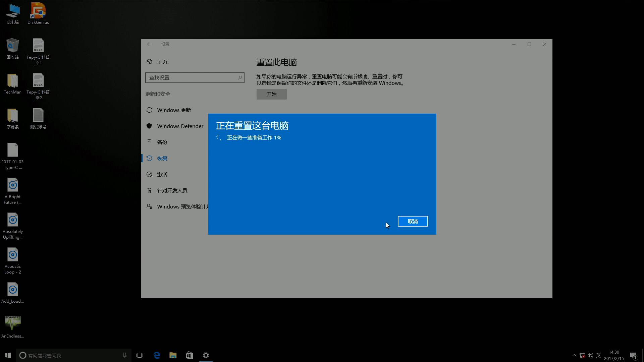Open the 备份 backup section
The height and width of the screenshot is (362, 644).
click(x=162, y=142)
